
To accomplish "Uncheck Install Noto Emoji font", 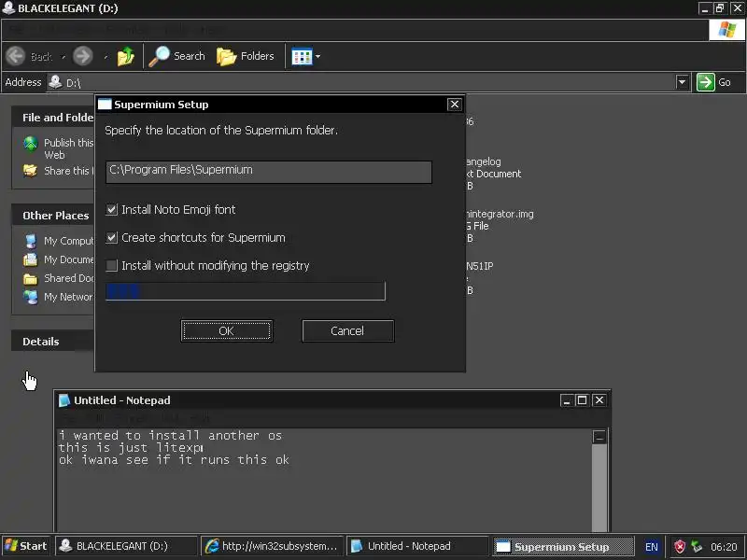I will pos(111,209).
